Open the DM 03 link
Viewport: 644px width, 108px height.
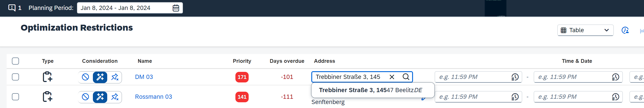click(144, 77)
